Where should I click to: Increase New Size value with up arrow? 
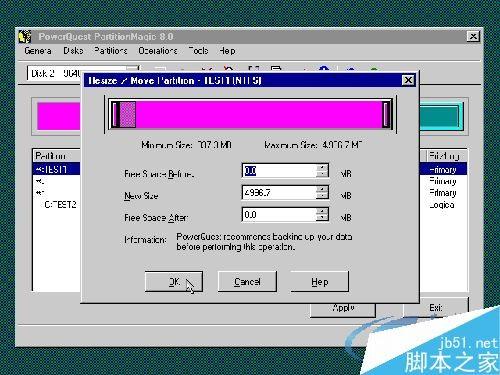coord(322,189)
